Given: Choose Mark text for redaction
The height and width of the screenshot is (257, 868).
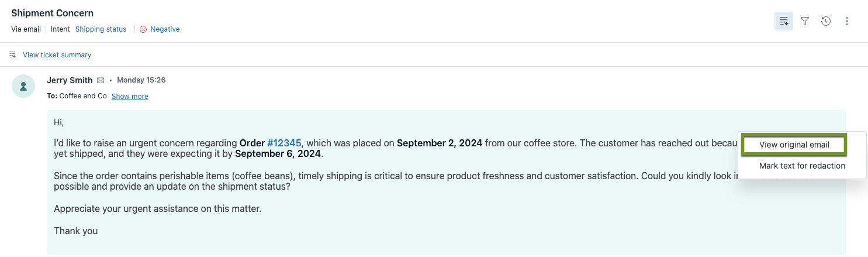Looking at the screenshot, I should click(801, 166).
